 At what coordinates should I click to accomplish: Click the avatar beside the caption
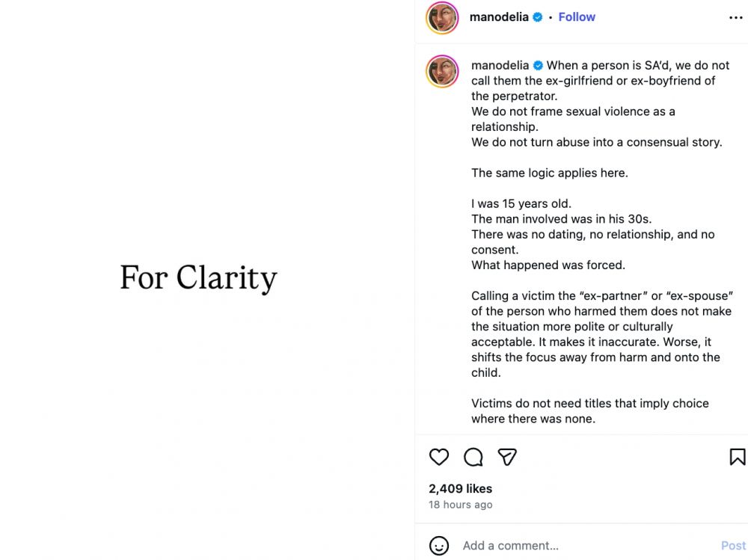point(442,72)
